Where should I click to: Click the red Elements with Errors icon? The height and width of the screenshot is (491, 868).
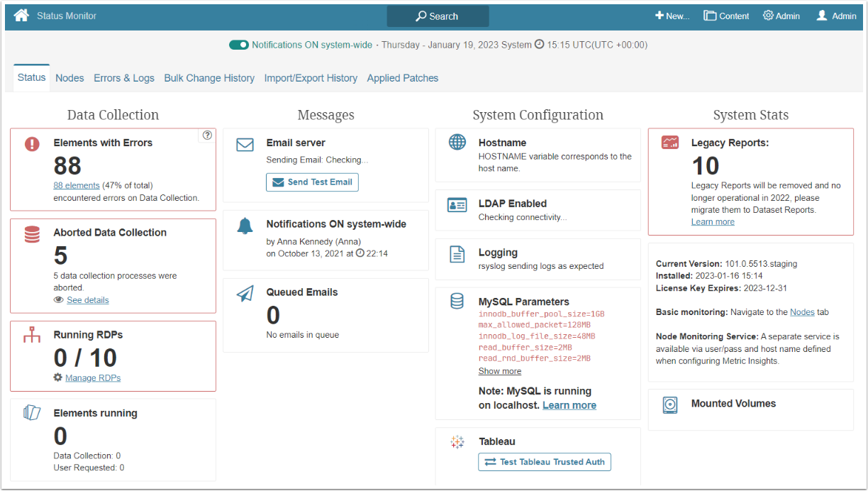(x=32, y=144)
